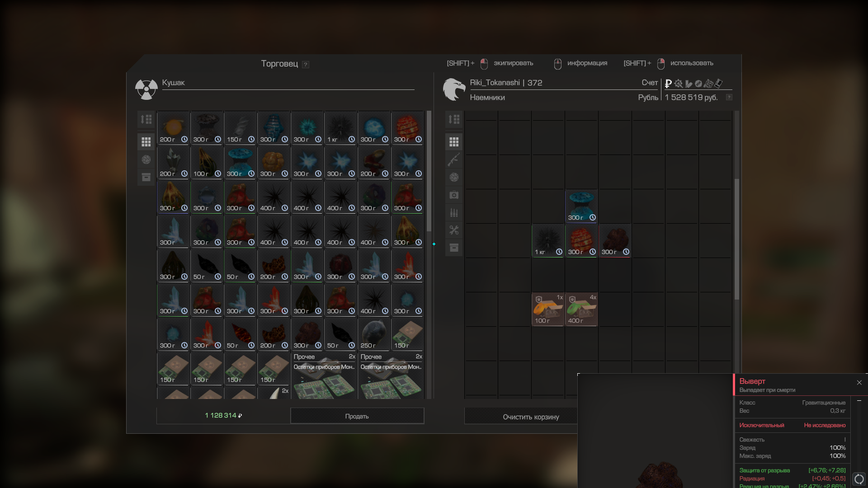Select the silver 150 г artifact in top row
The height and width of the screenshot is (488, 868).
(x=241, y=128)
